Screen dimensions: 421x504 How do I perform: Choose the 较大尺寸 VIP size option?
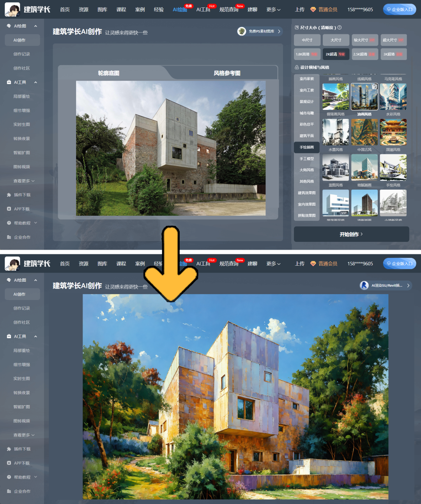(x=365, y=40)
